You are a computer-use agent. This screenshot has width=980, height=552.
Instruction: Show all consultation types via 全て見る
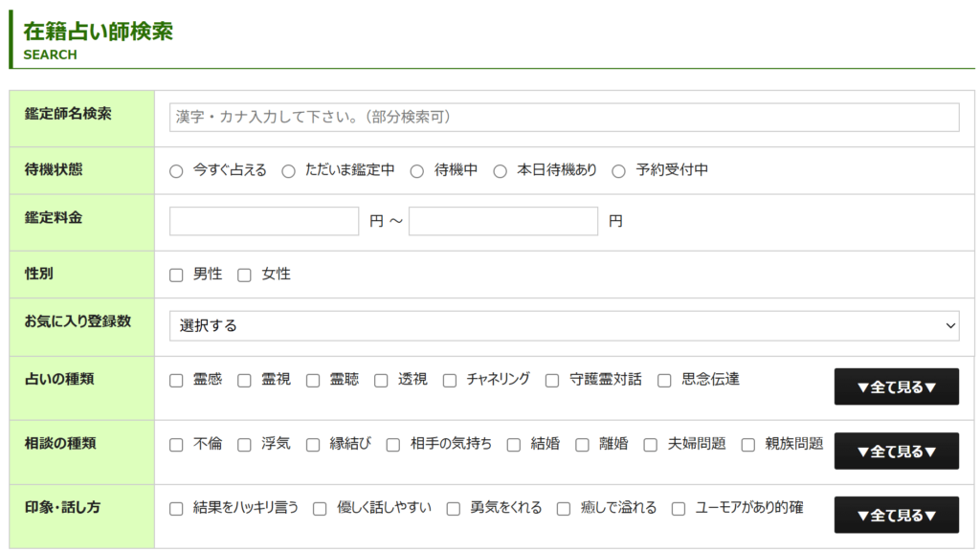click(896, 451)
